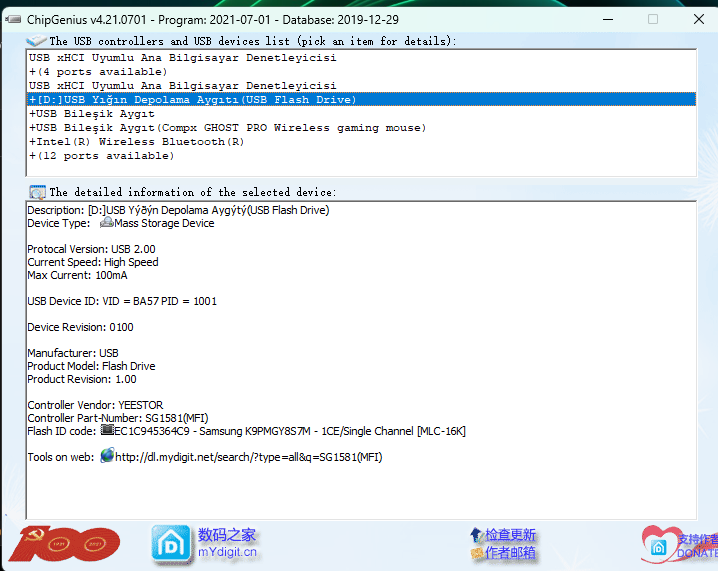Select the plain USB Bileşik Aygıt entry
The image size is (718, 571).
[361, 114]
